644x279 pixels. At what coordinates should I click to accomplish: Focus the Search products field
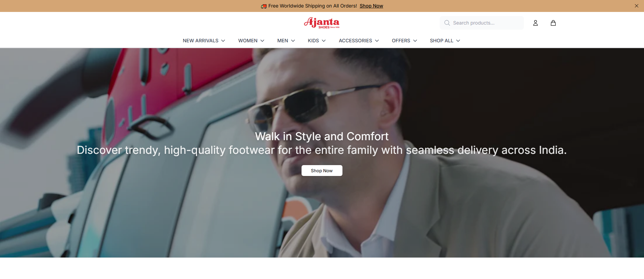(482, 23)
